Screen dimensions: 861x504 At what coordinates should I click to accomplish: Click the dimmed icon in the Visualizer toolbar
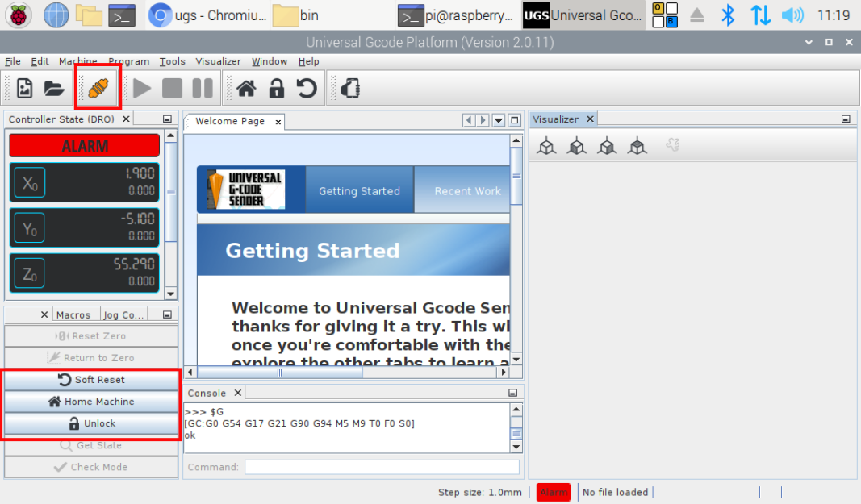673,145
